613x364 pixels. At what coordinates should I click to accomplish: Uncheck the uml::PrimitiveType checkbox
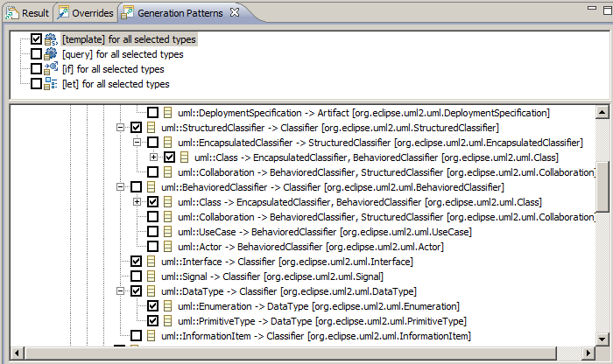pyautogui.click(x=153, y=321)
